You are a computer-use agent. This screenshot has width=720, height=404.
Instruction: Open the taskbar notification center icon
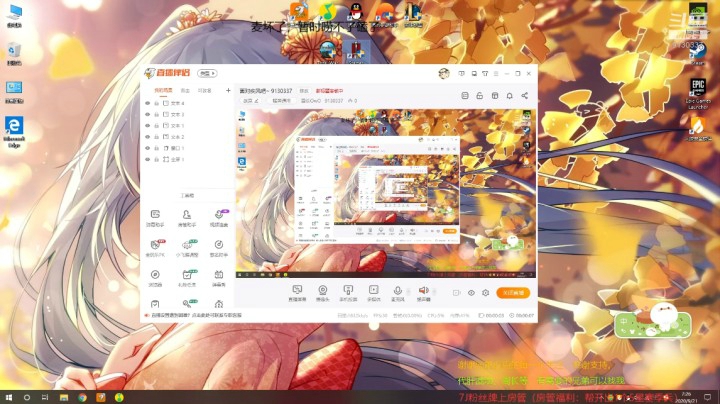click(708, 397)
